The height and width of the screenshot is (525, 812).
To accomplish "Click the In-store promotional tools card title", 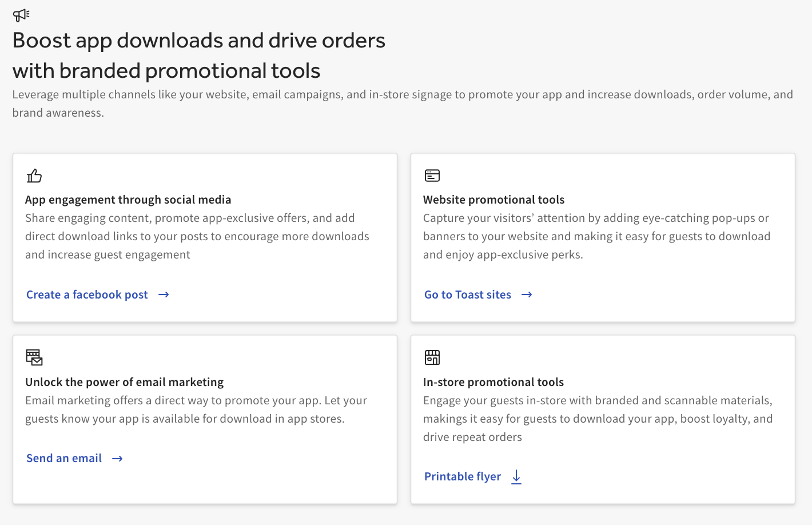I will (x=493, y=383).
